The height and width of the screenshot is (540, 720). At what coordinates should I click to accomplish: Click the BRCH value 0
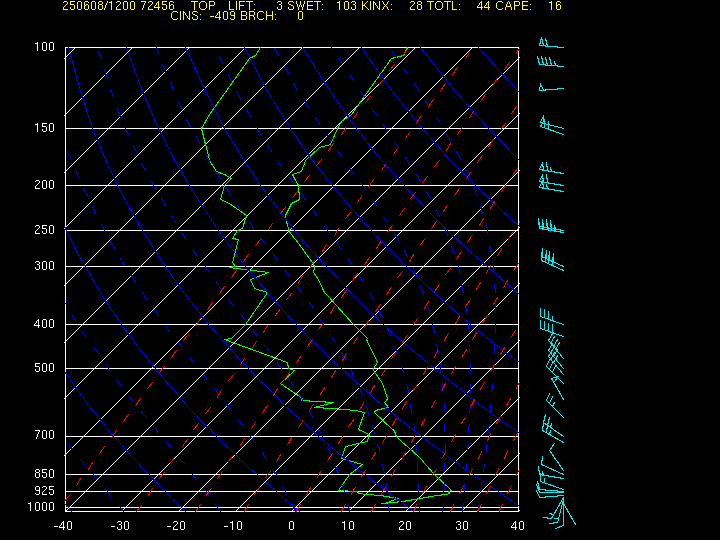pos(300,16)
